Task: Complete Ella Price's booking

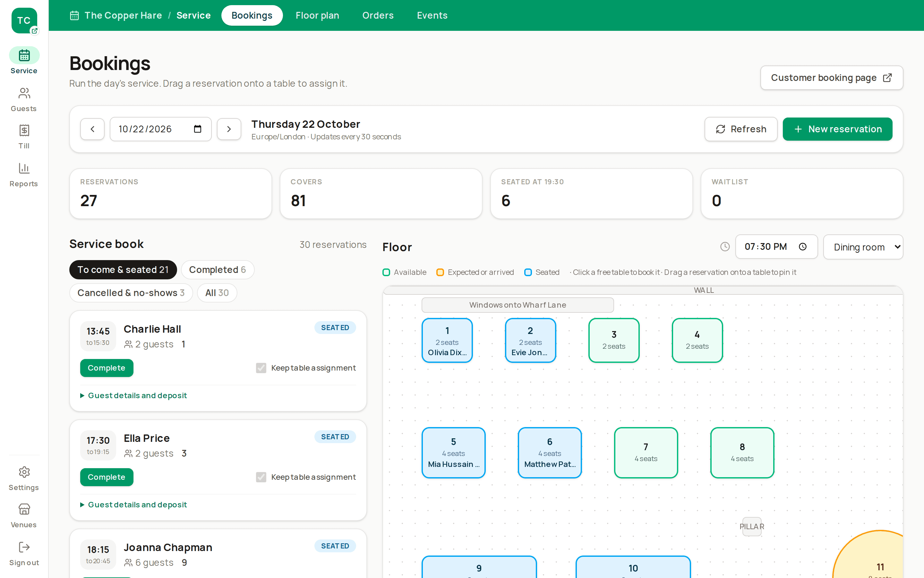Action: pyautogui.click(x=107, y=477)
